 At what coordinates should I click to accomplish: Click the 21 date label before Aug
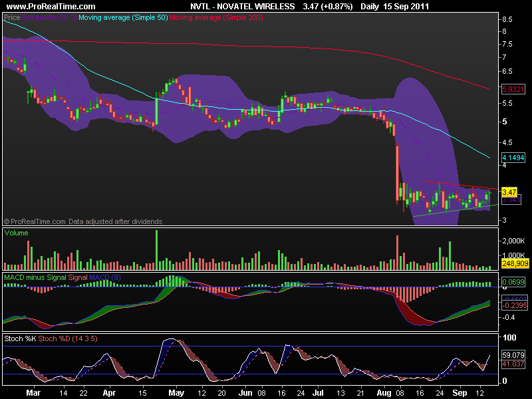pyautogui.click(x=360, y=393)
